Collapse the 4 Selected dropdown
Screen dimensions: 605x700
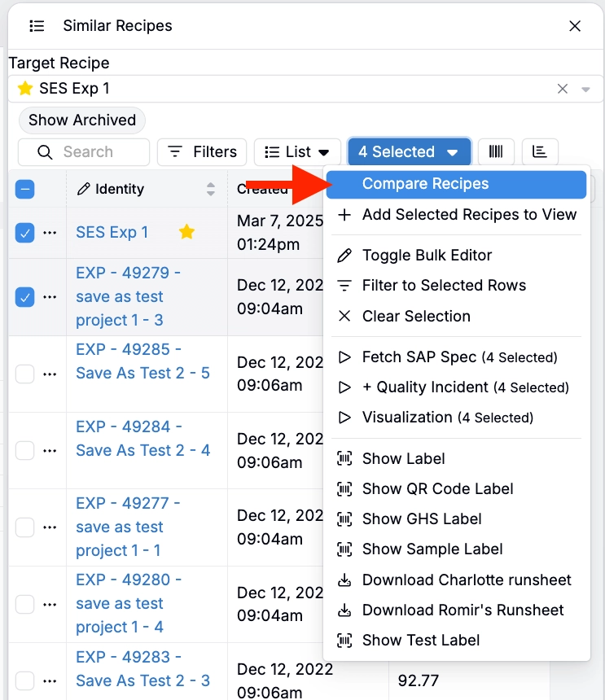point(409,152)
